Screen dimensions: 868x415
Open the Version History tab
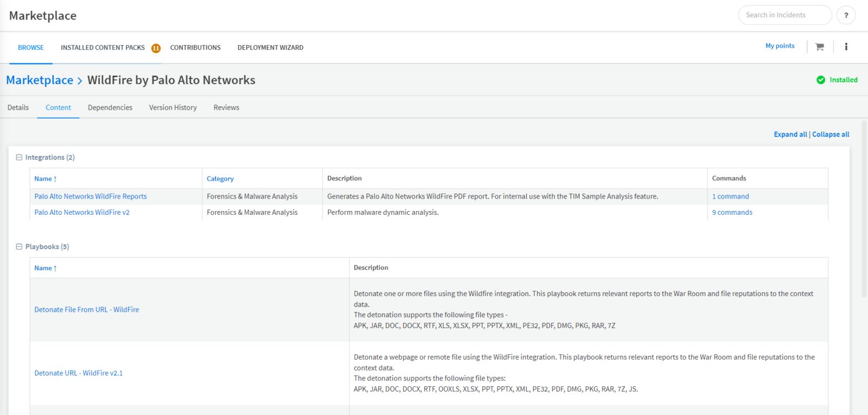click(173, 107)
